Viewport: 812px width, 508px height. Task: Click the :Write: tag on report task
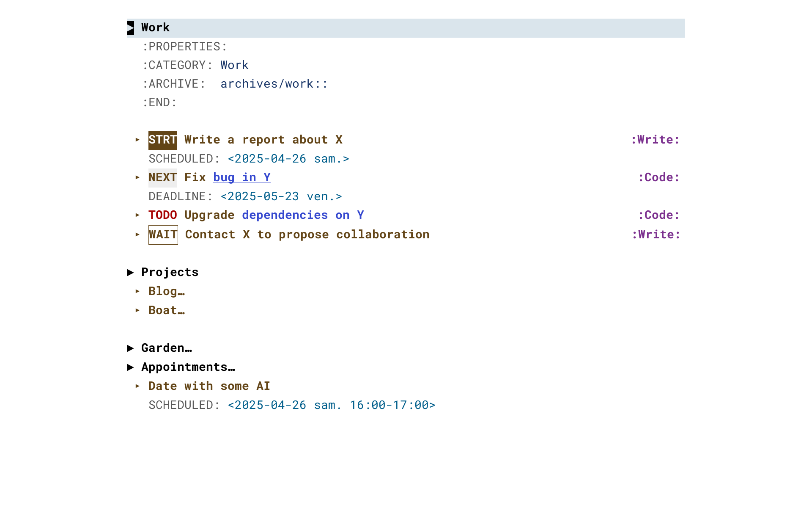[655, 140]
